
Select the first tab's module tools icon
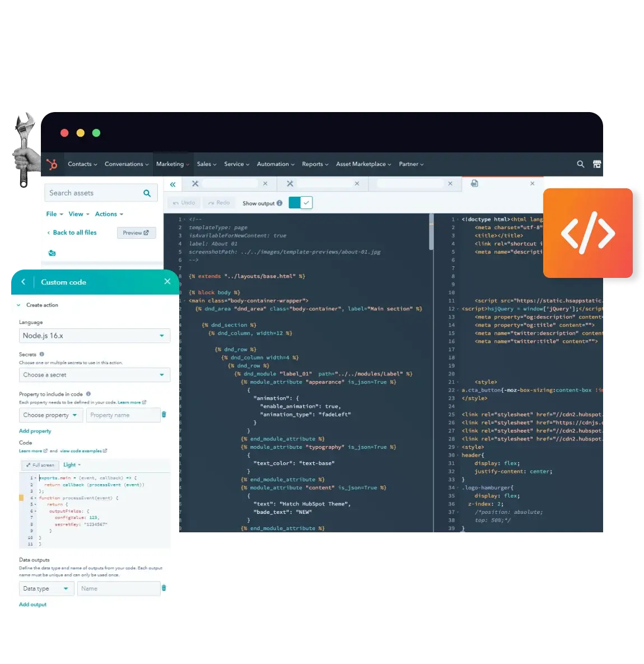[x=195, y=183]
